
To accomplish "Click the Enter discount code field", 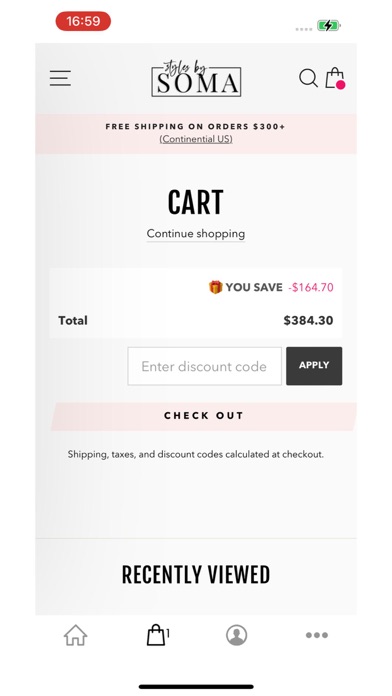I will tap(204, 366).
